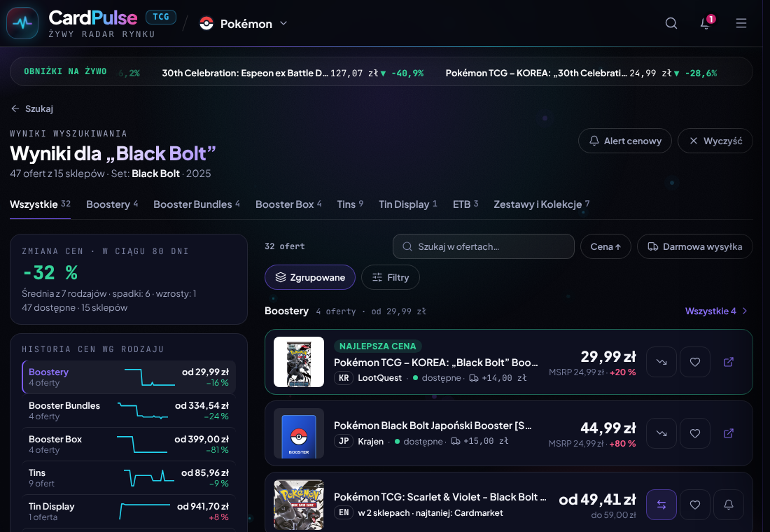Switch to Boostery tab
770x532 pixels.
click(x=112, y=204)
